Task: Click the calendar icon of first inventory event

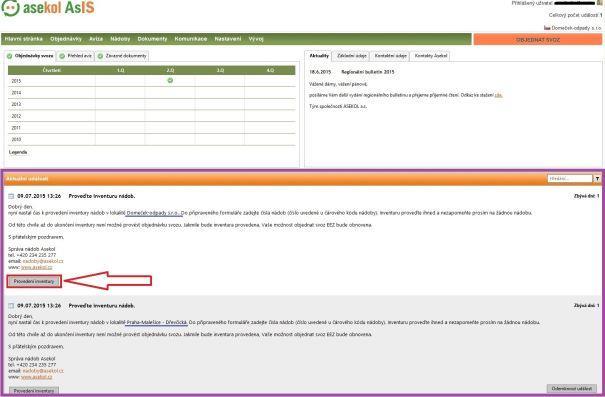Action: (11, 196)
